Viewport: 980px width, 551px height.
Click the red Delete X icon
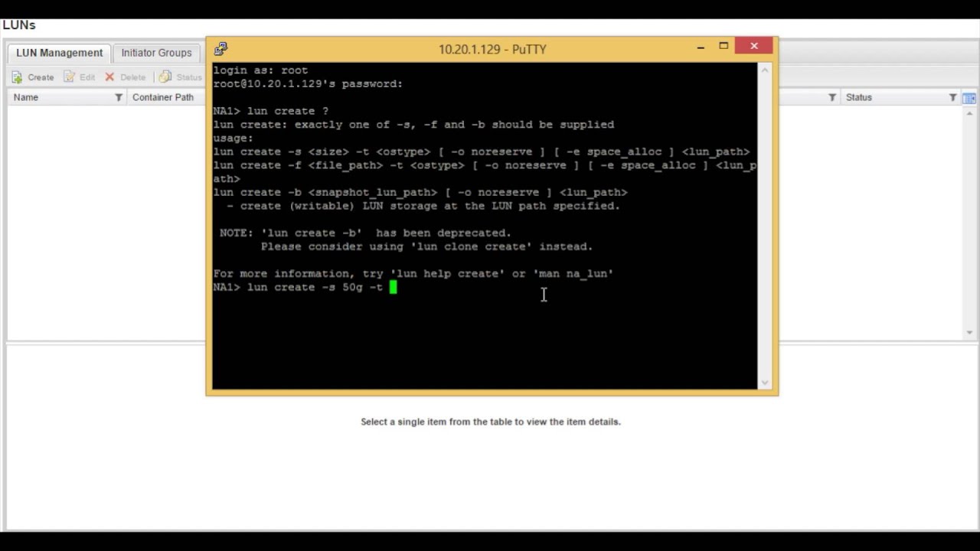point(109,77)
